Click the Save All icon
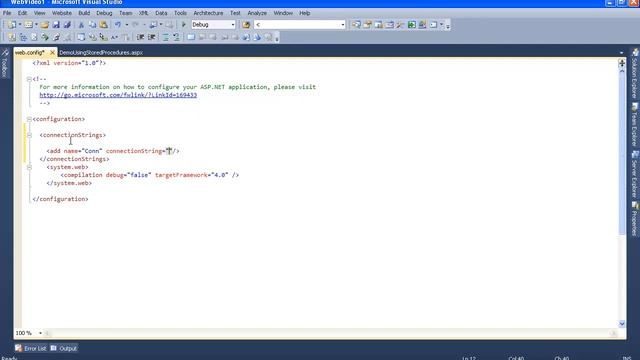 67,25
